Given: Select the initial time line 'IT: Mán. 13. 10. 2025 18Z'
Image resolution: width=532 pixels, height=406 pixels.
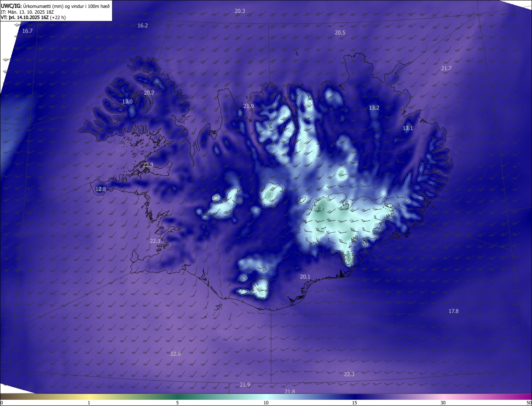Looking at the screenshot, I should 27,12.
